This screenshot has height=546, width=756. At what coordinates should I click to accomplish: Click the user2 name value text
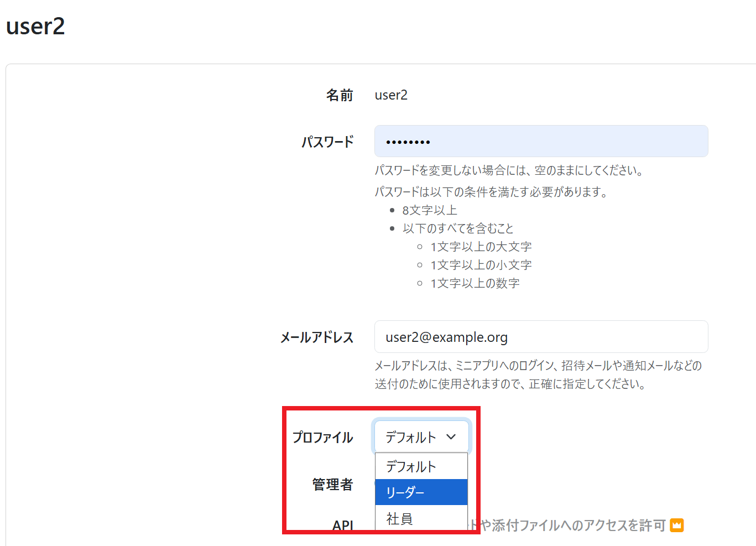(391, 95)
